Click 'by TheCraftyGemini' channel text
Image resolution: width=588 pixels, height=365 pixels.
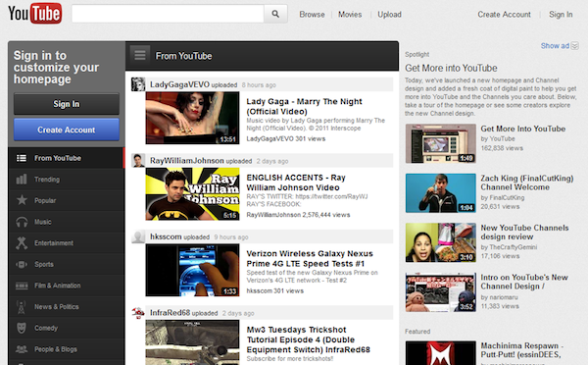point(509,247)
